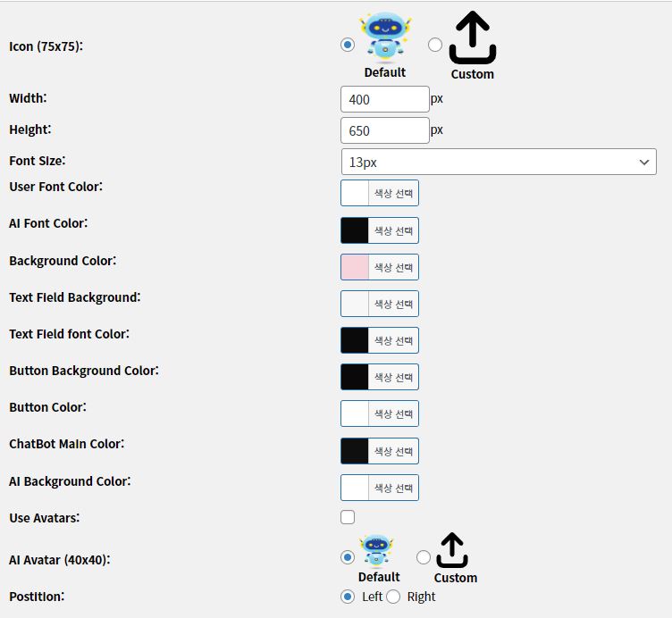Screen dimensions: 672x618
Task: Select the Custom icon radio button
Action: pos(435,45)
